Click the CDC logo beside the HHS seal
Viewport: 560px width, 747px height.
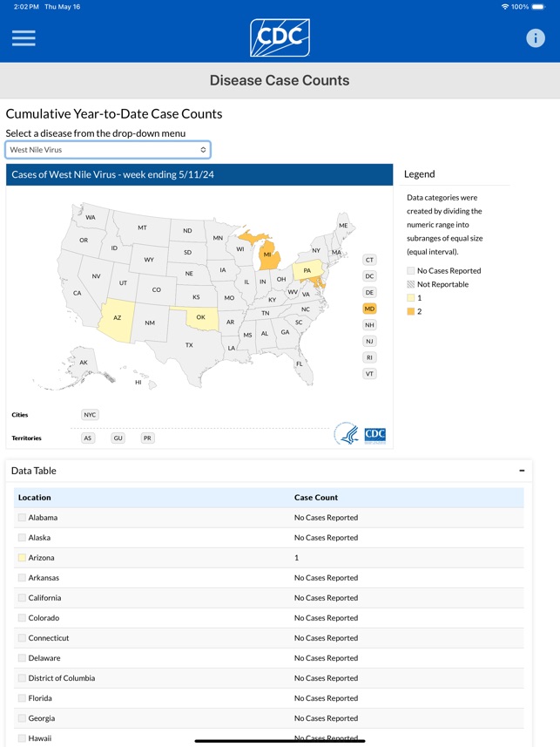(x=375, y=435)
